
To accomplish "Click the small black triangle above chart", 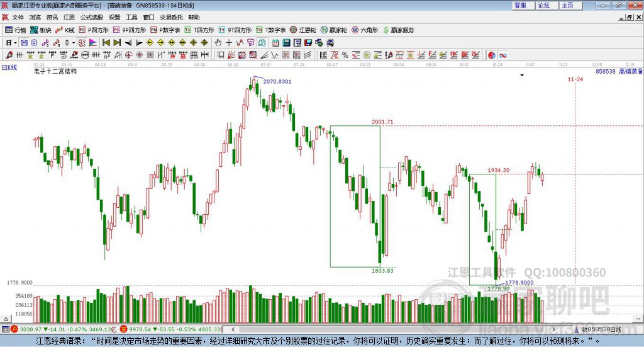I will tap(522, 75).
